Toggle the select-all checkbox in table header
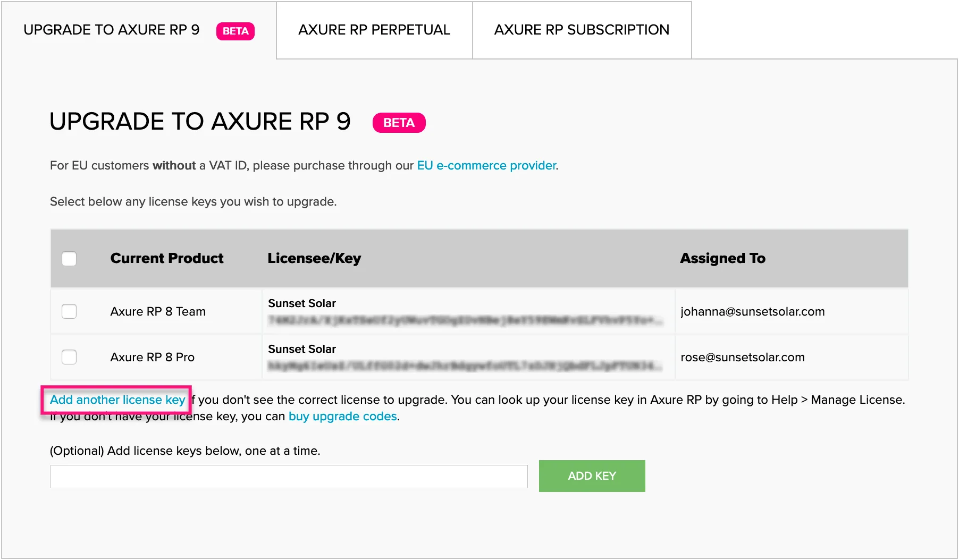 tap(69, 259)
